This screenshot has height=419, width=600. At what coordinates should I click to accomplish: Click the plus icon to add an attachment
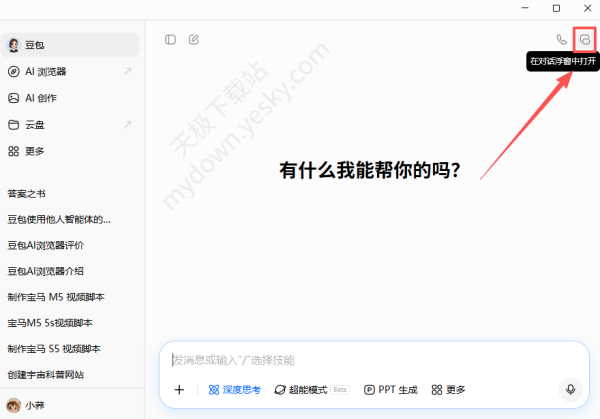180,390
